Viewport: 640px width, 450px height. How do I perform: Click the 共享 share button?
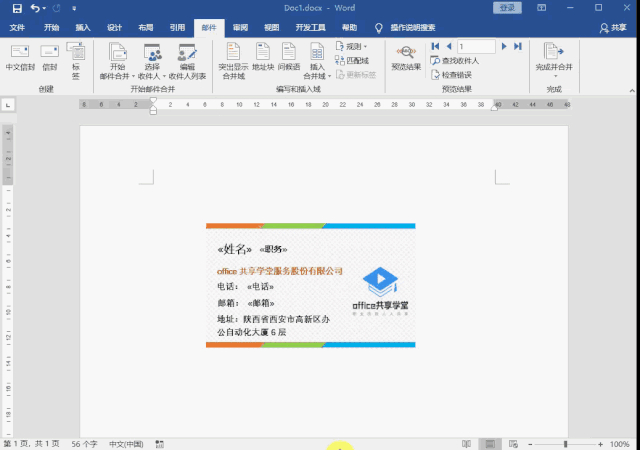(613, 28)
